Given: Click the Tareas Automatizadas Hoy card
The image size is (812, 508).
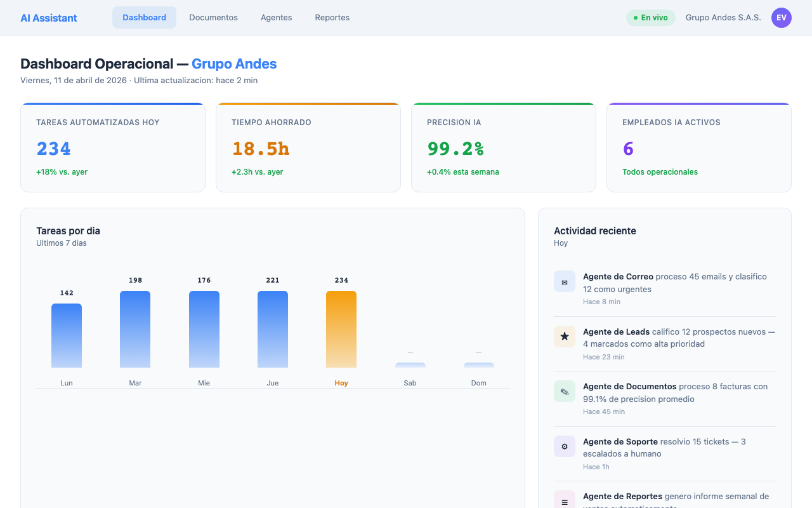Looking at the screenshot, I should [113, 147].
